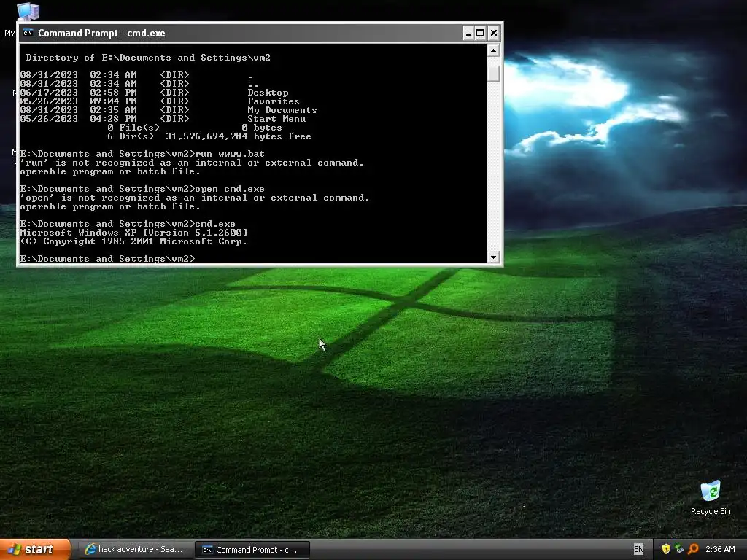Viewport: 747px width, 560px height.
Task: Click the console scrollbar thumb
Action: [x=494, y=74]
